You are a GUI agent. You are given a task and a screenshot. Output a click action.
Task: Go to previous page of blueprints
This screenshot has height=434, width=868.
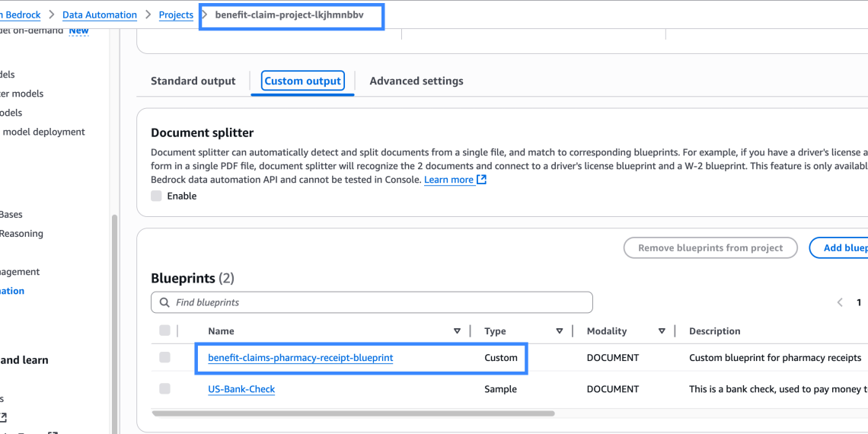840,302
